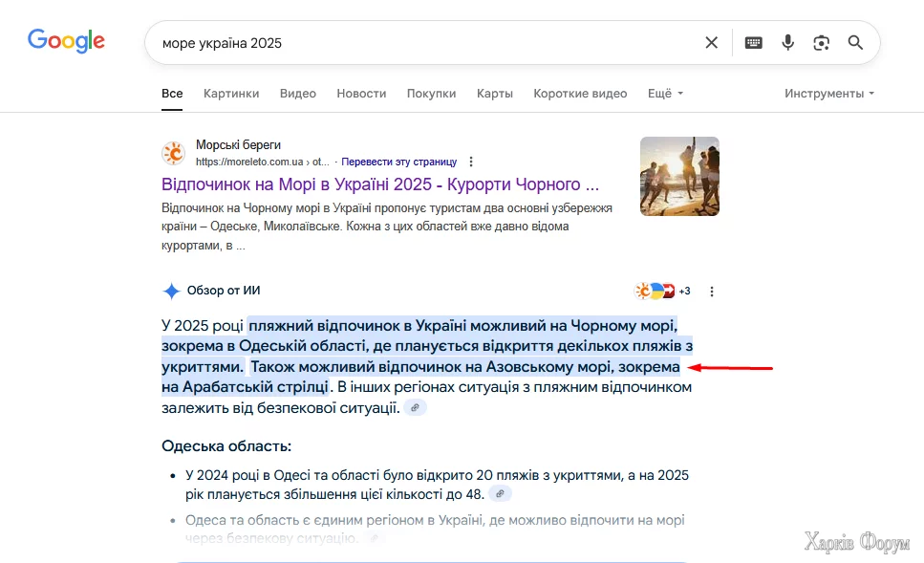Image resolution: width=924 pixels, height=563 pixels.
Task: Open beach people thumbnail image
Action: (x=679, y=176)
